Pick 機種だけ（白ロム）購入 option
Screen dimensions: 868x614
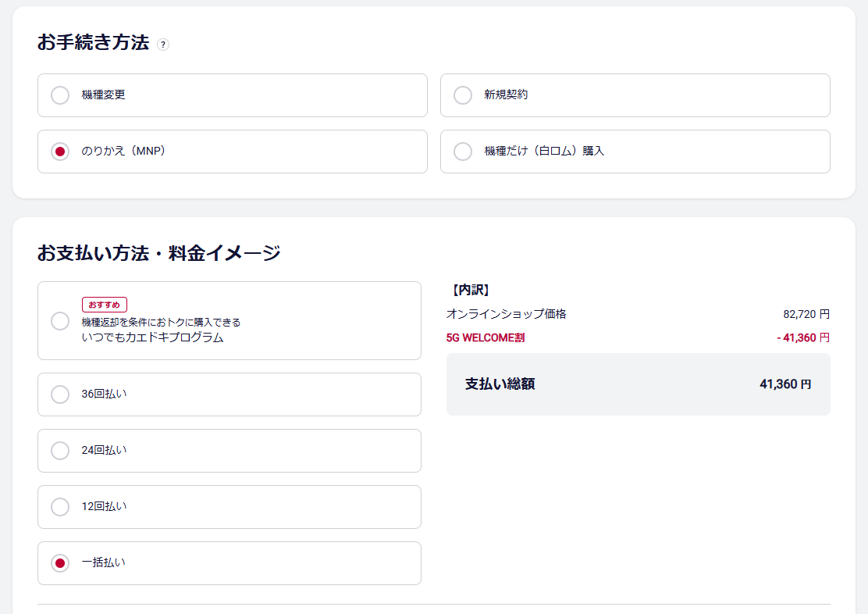coord(463,152)
